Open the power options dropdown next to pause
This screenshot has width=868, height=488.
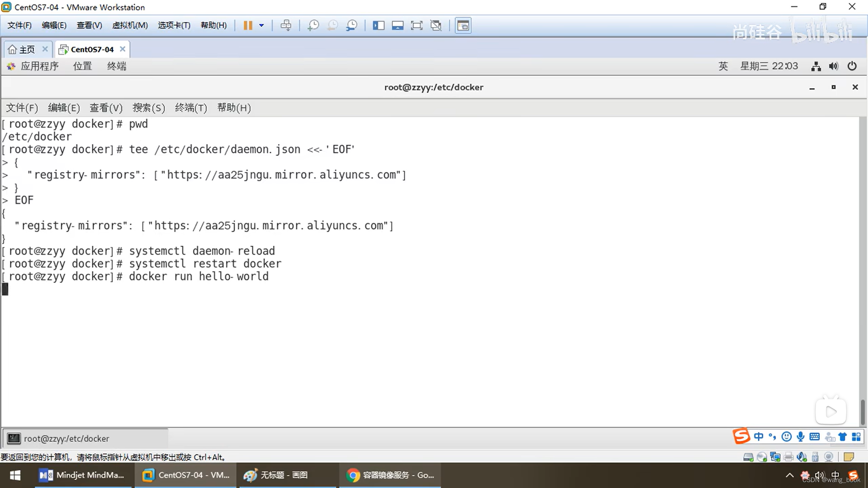point(261,25)
